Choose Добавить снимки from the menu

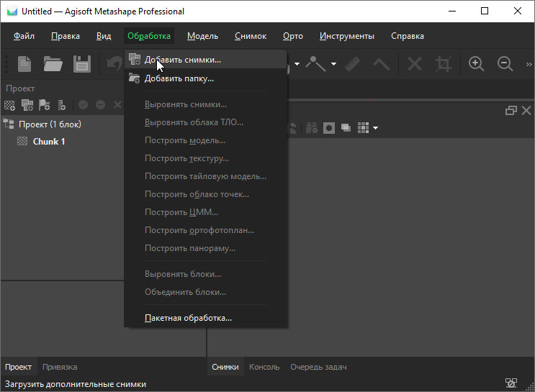(x=182, y=60)
